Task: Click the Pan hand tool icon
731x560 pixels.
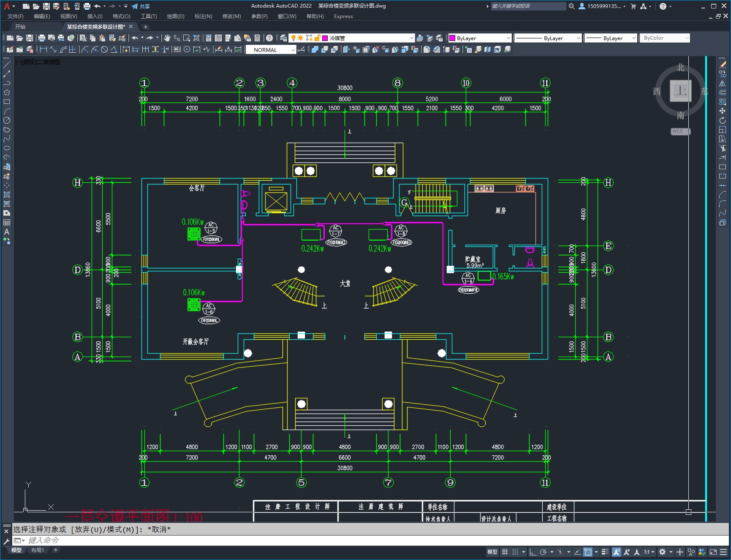Action: tap(167, 38)
